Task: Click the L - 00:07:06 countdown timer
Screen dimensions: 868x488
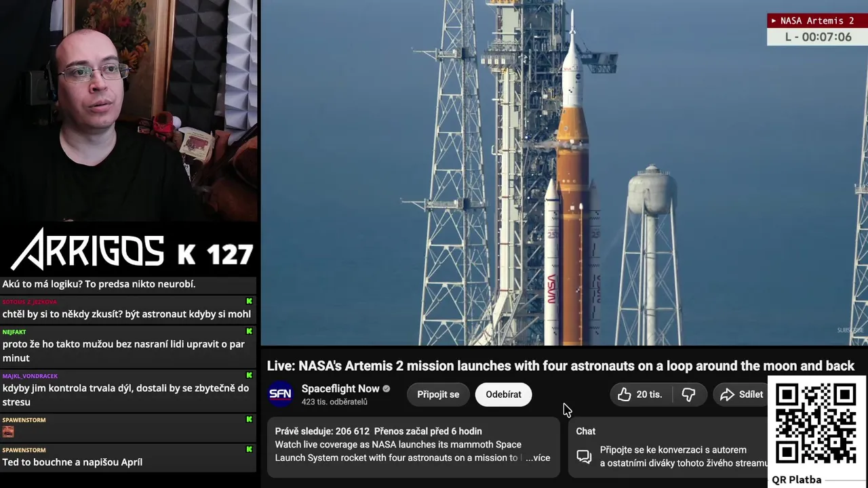Action: pos(818,37)
